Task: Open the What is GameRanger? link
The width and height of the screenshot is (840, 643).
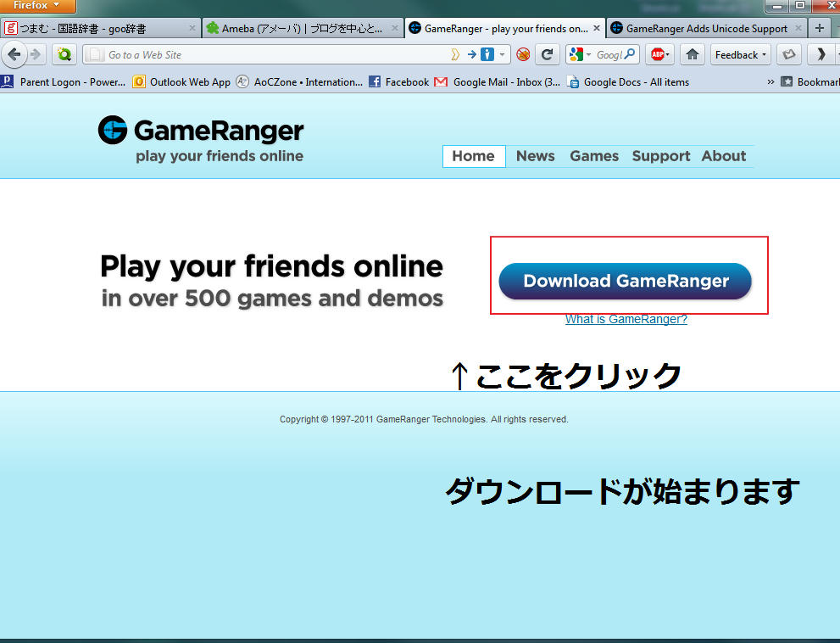Action: (626, 320)
